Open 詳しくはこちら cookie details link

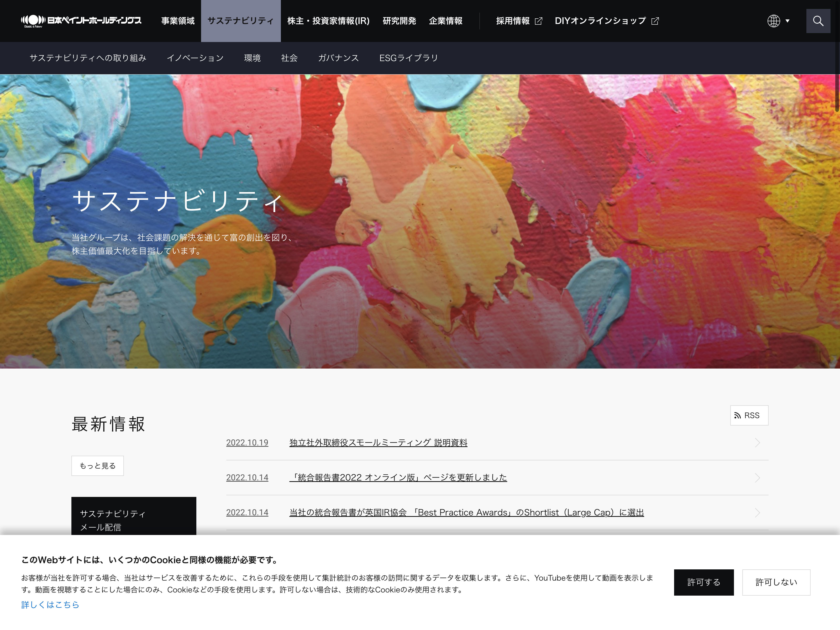(x=50, y=605)
